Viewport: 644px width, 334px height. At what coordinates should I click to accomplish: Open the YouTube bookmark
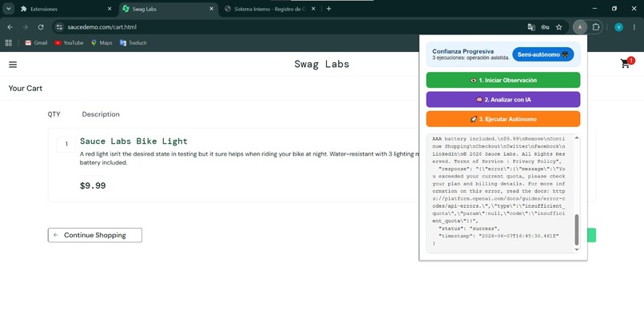[69, 42]
